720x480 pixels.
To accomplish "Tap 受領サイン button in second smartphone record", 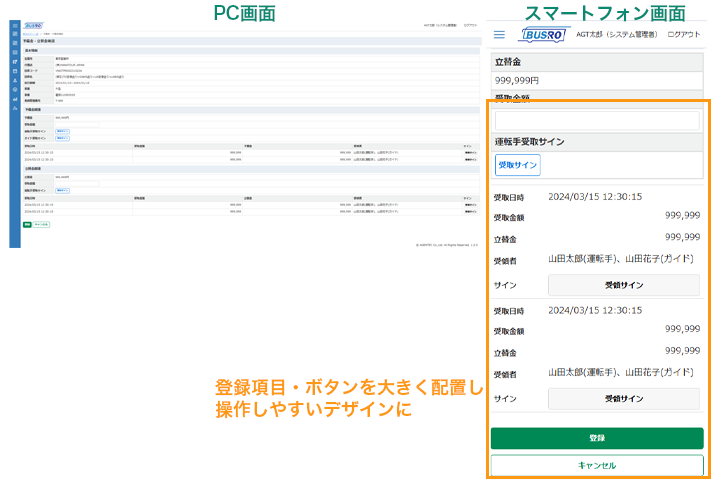I will click(624, 399).
